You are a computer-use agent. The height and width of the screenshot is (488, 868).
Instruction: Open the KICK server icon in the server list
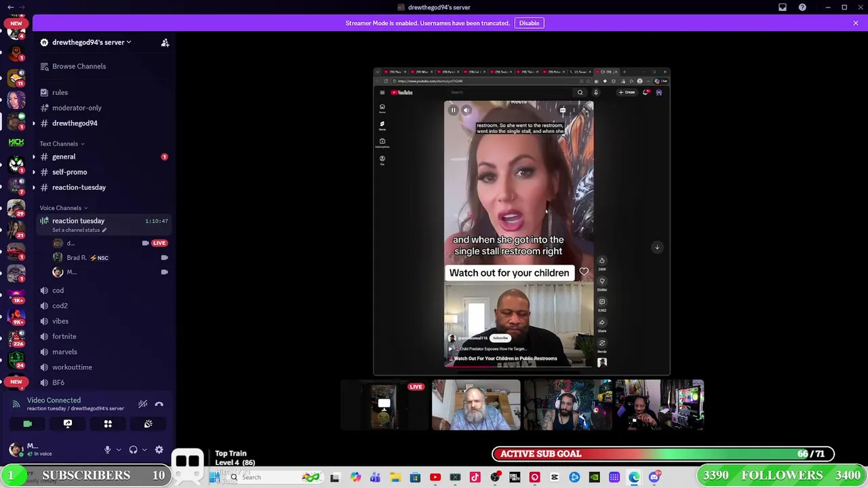click(x=16, y=142)
